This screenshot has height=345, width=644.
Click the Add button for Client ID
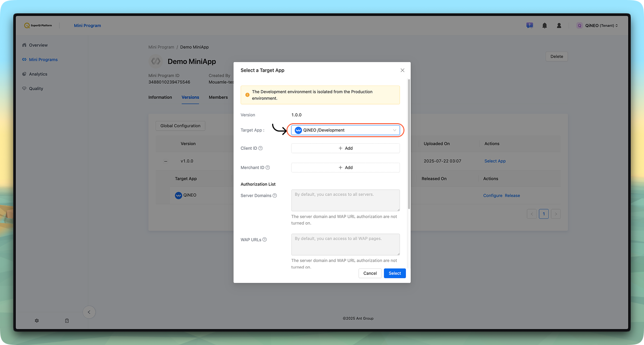click(x=345, y=148)
